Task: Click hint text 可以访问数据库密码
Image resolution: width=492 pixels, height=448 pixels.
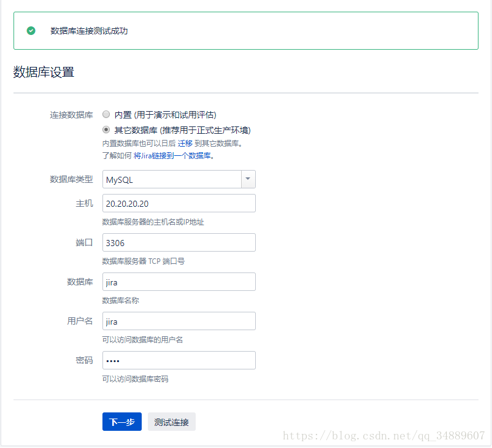Action: point(135,379)
